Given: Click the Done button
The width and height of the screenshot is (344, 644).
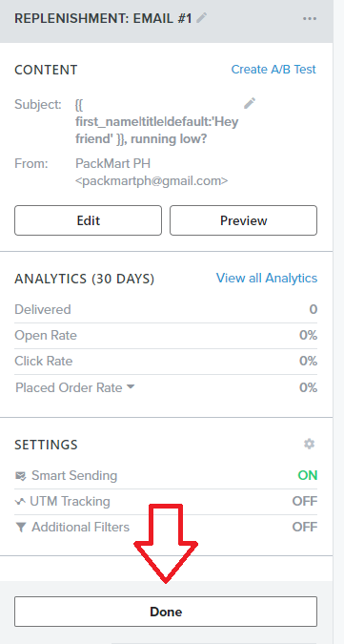Looking at the screenshot, I should point(166,612).
